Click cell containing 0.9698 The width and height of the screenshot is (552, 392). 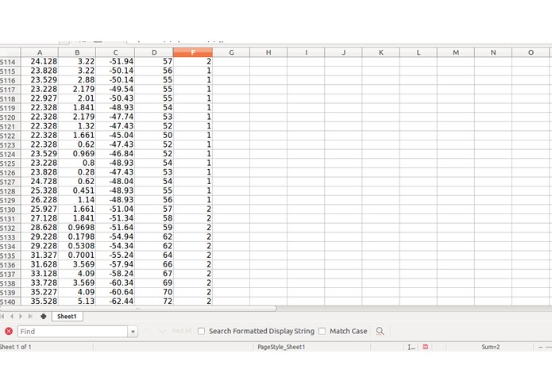click(77, 228)
